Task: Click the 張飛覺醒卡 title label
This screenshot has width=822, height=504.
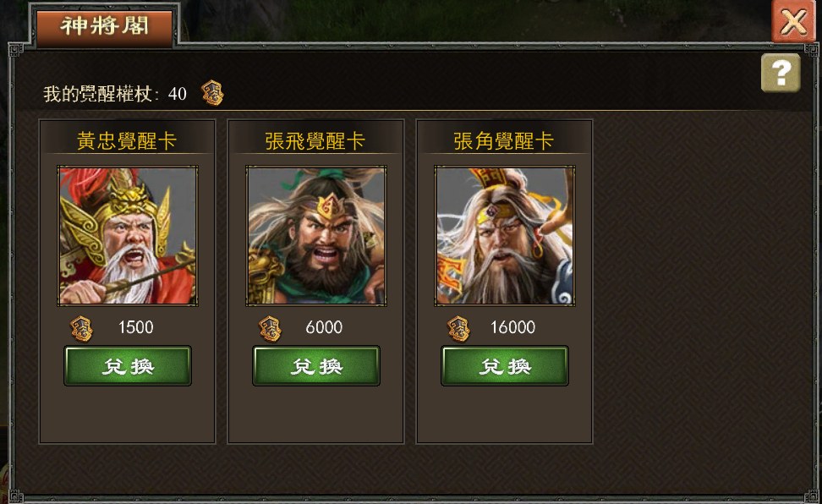Action: [x=315, y=140]
